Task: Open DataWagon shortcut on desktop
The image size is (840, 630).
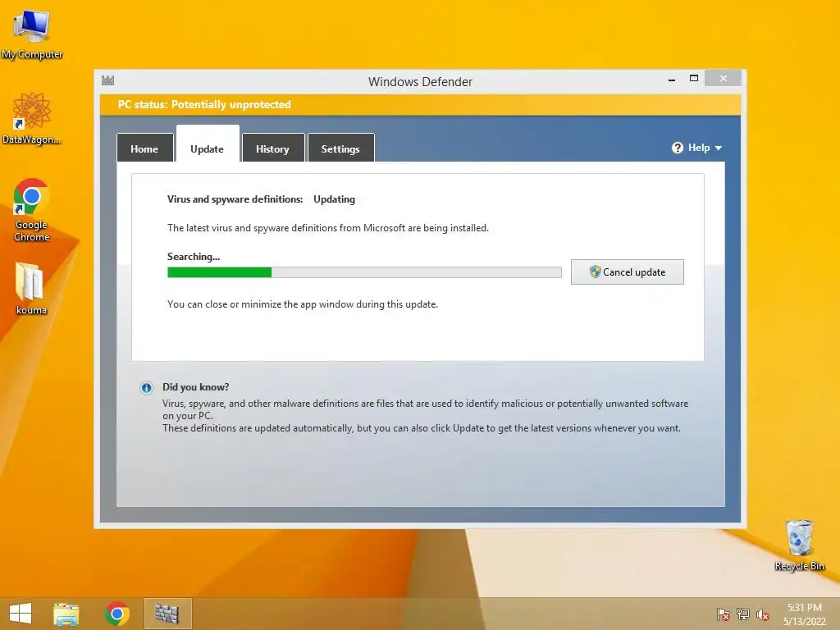Action: click(31, 118)
